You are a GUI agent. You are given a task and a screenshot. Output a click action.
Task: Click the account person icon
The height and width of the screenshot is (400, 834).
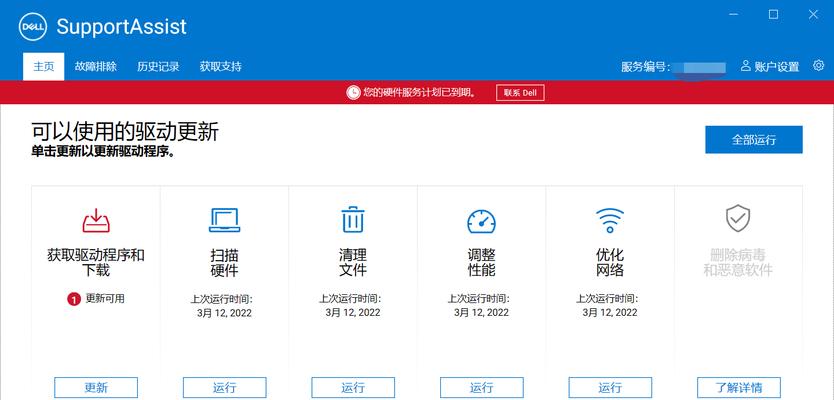tap(745, 66)
